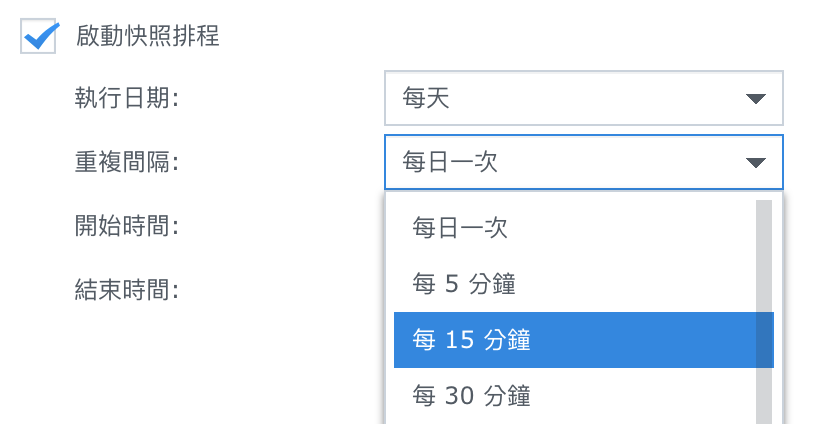
Task: Click the down-triangle icon in 重複間隔 box
Action: (756, 162)
